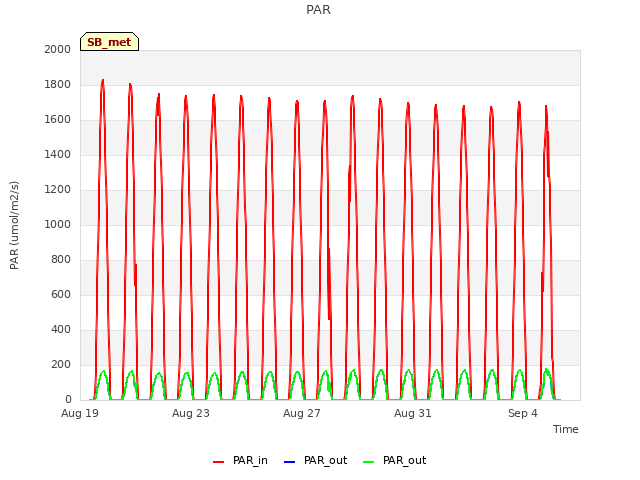
Task: Click the Aug 19 x-axis label
Action: 80,413
